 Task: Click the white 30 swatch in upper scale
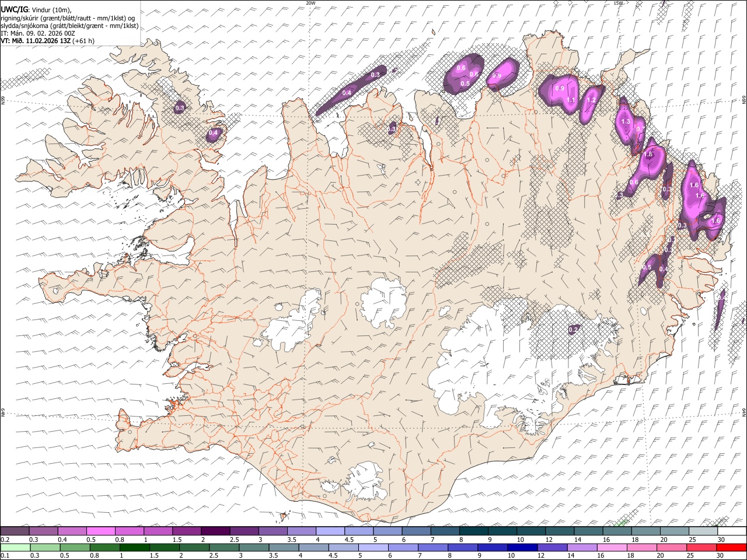pos(732,531)
